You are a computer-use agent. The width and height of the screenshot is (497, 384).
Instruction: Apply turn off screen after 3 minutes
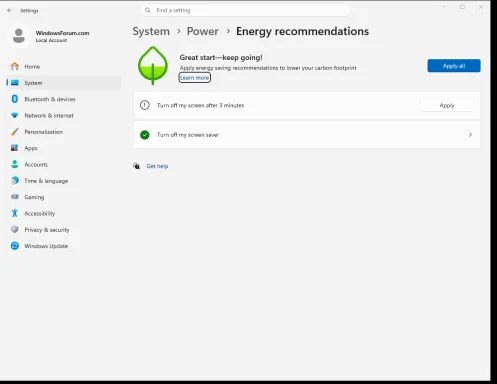447,105
